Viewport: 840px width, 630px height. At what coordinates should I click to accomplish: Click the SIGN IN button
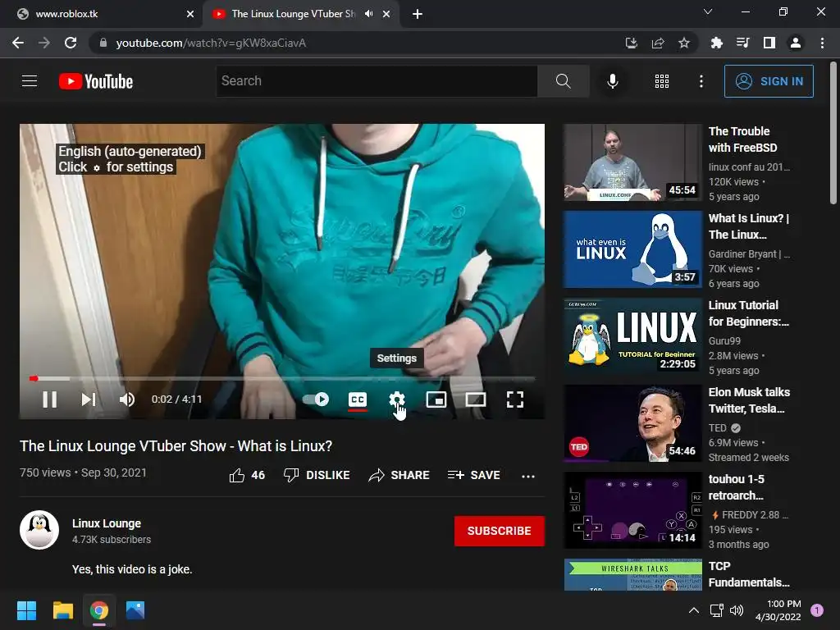[769, 81]
